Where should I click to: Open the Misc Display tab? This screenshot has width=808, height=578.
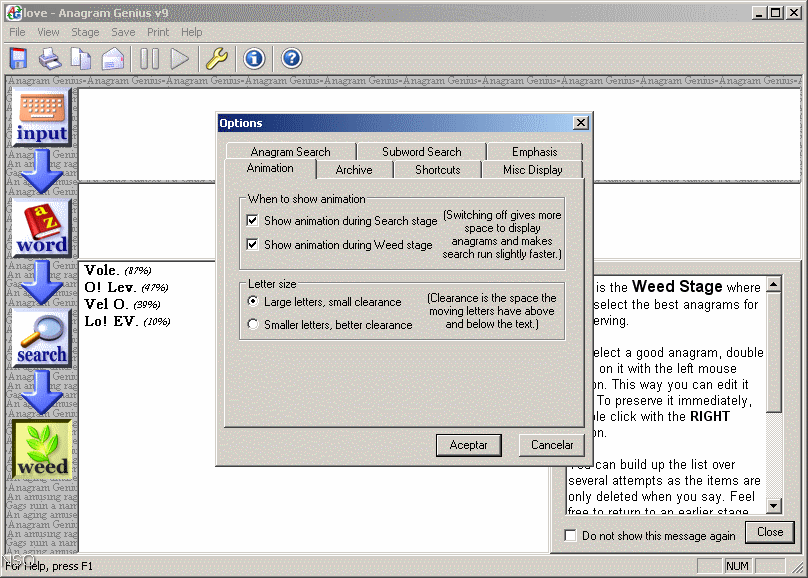(x=532, y=170)
